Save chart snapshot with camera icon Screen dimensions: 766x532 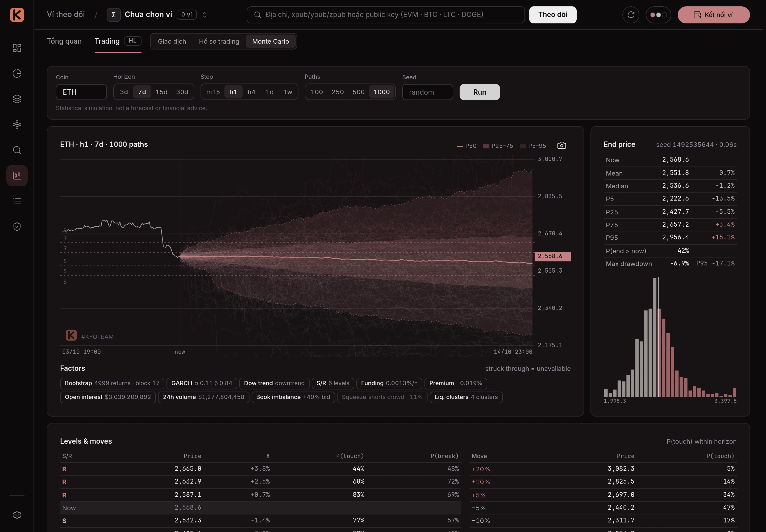[562, 145]
